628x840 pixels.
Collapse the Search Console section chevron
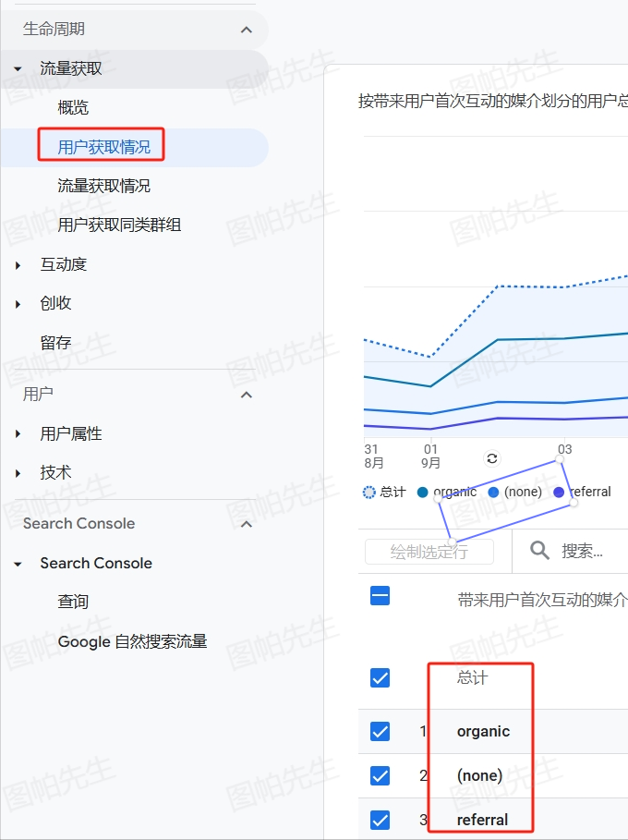click(247, 524)
